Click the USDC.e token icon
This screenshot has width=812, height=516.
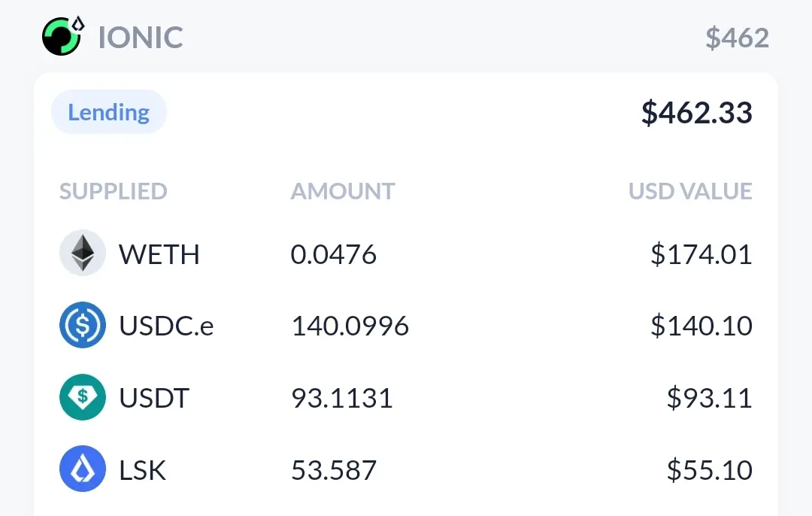(83, 325)
